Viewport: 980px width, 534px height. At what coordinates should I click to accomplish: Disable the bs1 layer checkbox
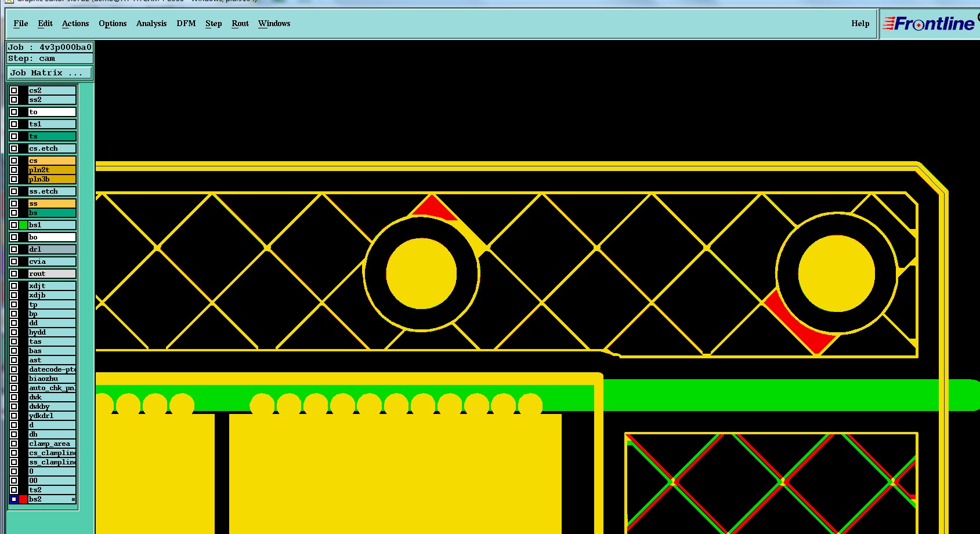[14, 225]
